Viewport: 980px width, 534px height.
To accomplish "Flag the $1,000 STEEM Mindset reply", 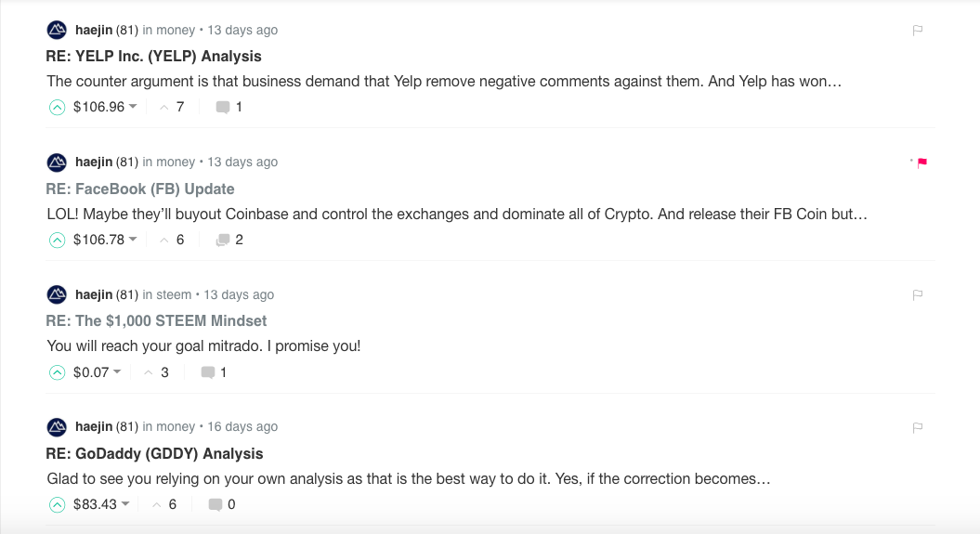I will [x=917, y=295].
